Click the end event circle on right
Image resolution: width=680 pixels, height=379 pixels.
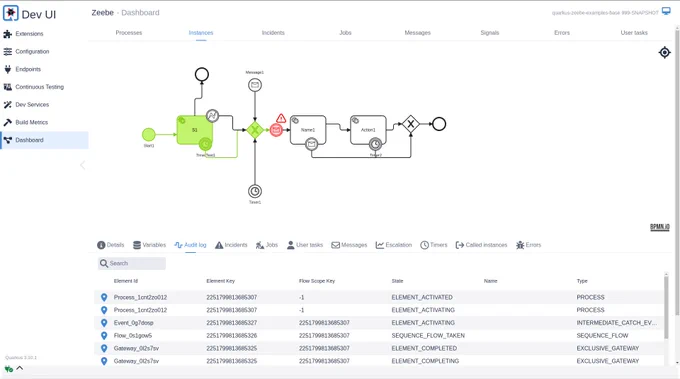click(x=439, y=124)
